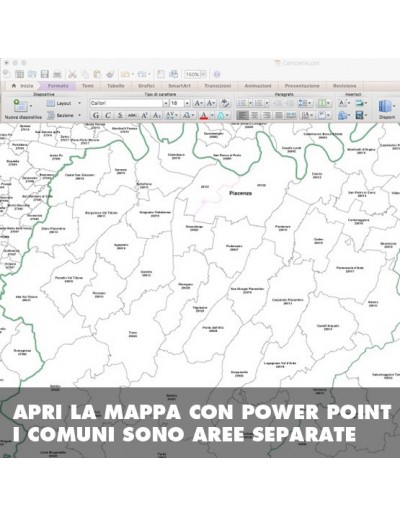The image size is (400, 517).
Task: Open the SmartArt tab
Action: (179, 86)
